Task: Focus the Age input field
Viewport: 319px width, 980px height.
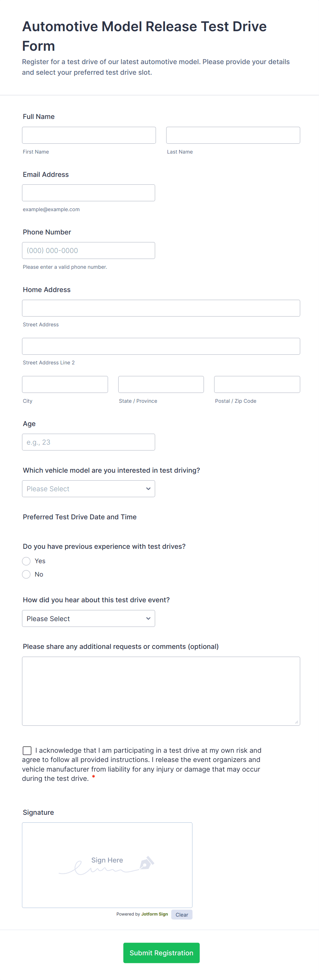Action: point(88,442)
